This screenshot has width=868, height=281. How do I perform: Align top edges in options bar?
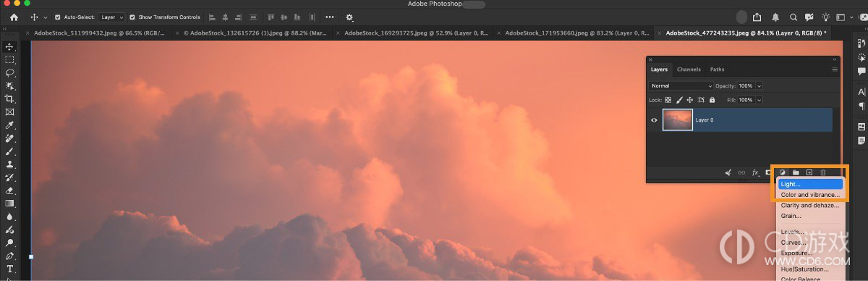[272, 17]
